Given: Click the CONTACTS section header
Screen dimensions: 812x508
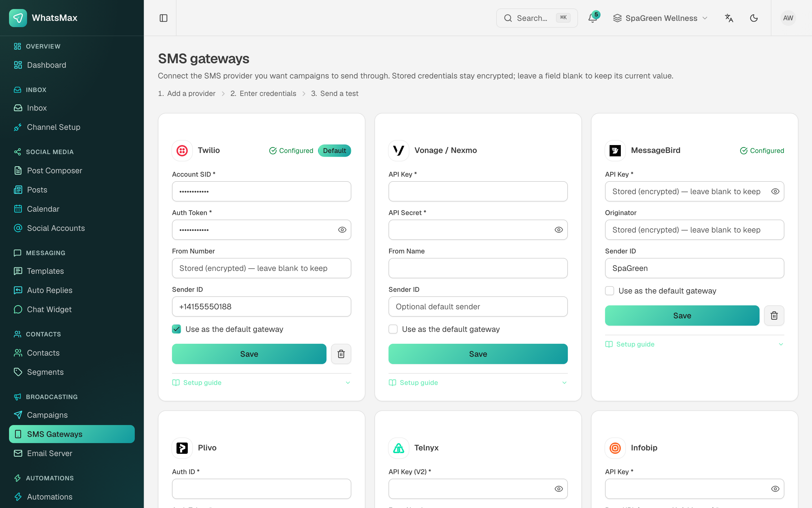Looking at the screenshot, I should tap(37, 334).
